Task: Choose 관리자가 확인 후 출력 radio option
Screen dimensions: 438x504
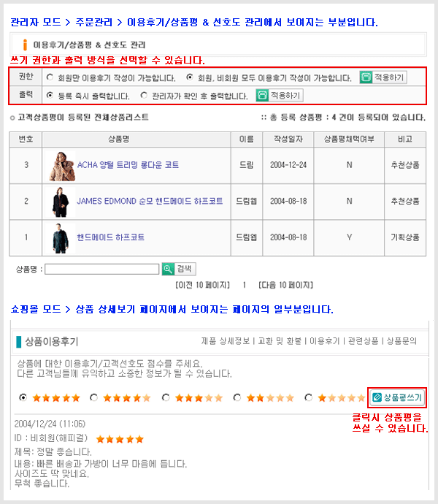Action: pos(144,95)
